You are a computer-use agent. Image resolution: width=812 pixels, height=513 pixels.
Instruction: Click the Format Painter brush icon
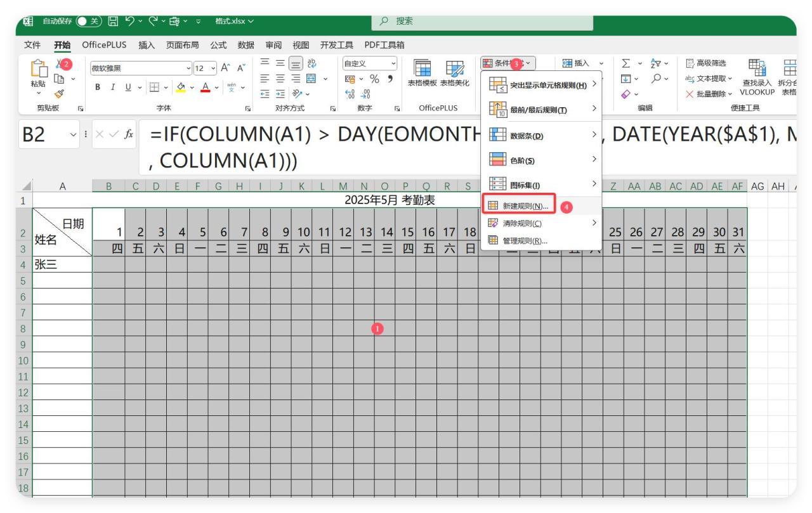pyautogui.click(x=60, y=93)
